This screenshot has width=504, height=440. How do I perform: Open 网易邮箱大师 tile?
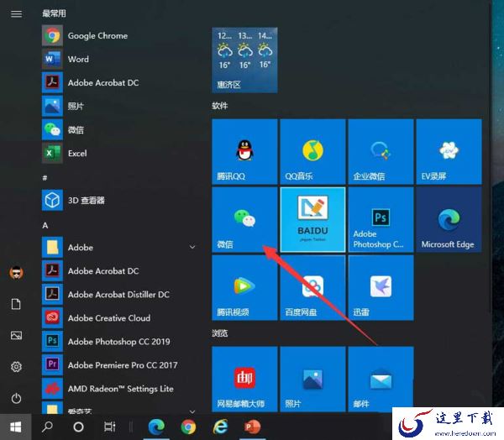[x=244, y=379]
